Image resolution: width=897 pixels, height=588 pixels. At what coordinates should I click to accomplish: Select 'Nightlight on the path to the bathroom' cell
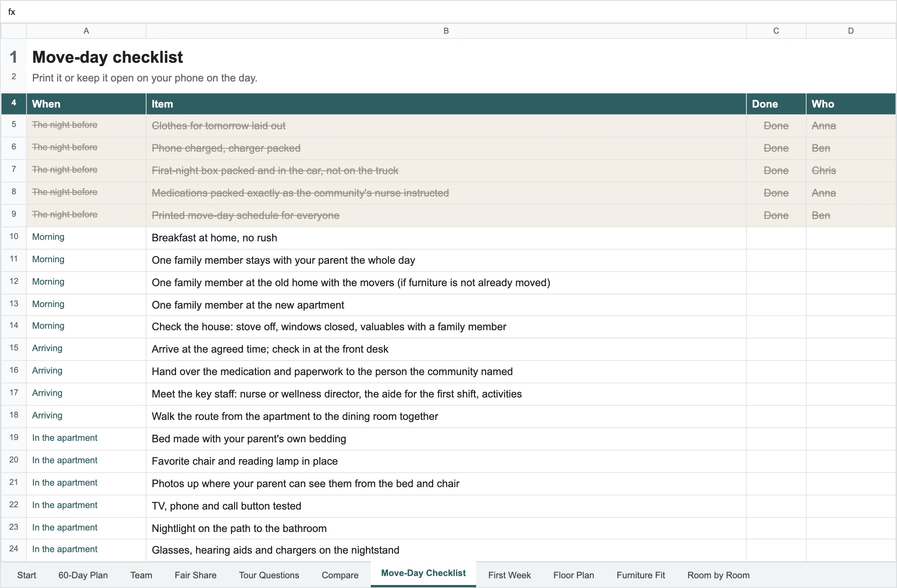[x=446, y=529]
